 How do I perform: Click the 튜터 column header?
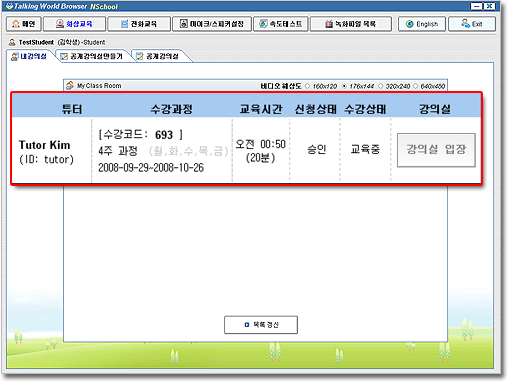(x=72, y=109)
